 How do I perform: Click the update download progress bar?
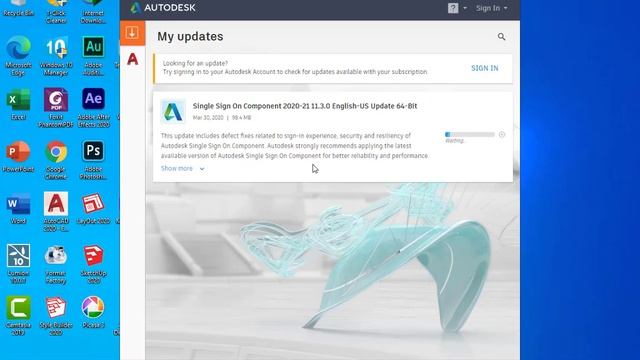click(469, 134)
